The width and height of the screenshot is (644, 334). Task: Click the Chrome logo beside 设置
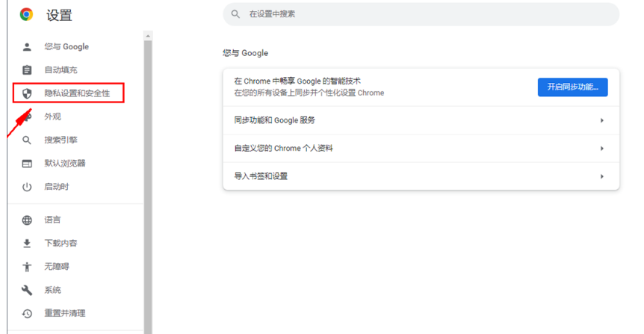(x=27, y=14)
